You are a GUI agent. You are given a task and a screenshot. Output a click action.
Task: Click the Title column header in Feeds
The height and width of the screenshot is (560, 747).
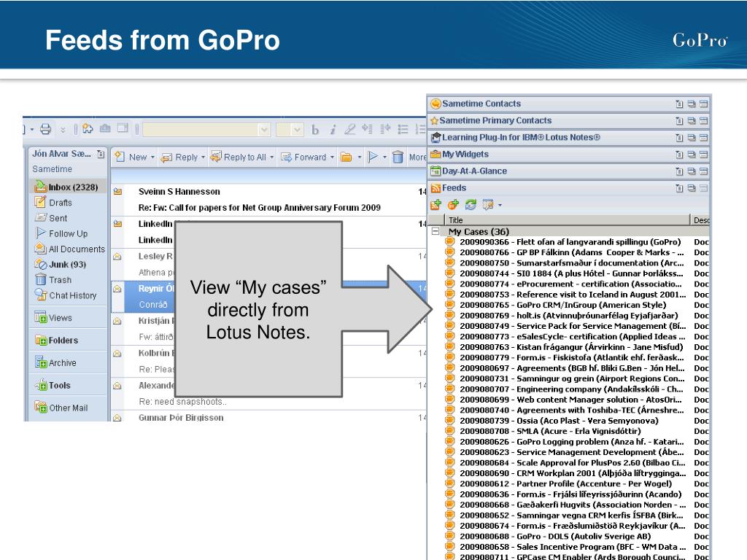point(567,220)
